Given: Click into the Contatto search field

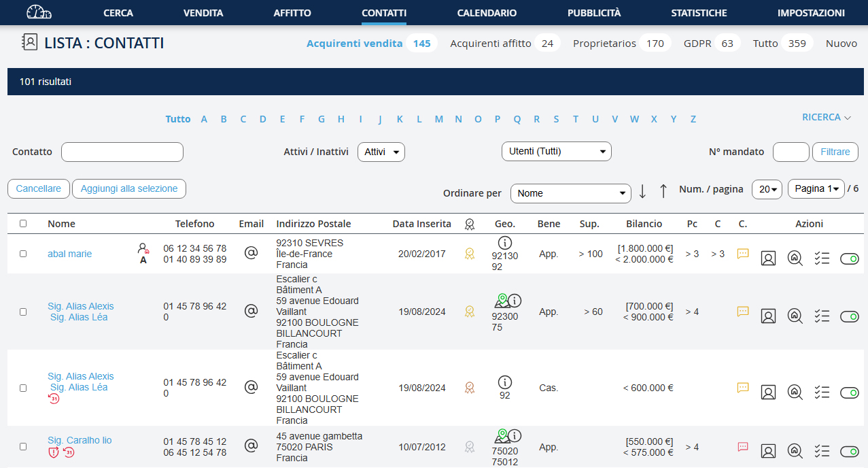Looking at the screenshot, I should tap(122, 152).
